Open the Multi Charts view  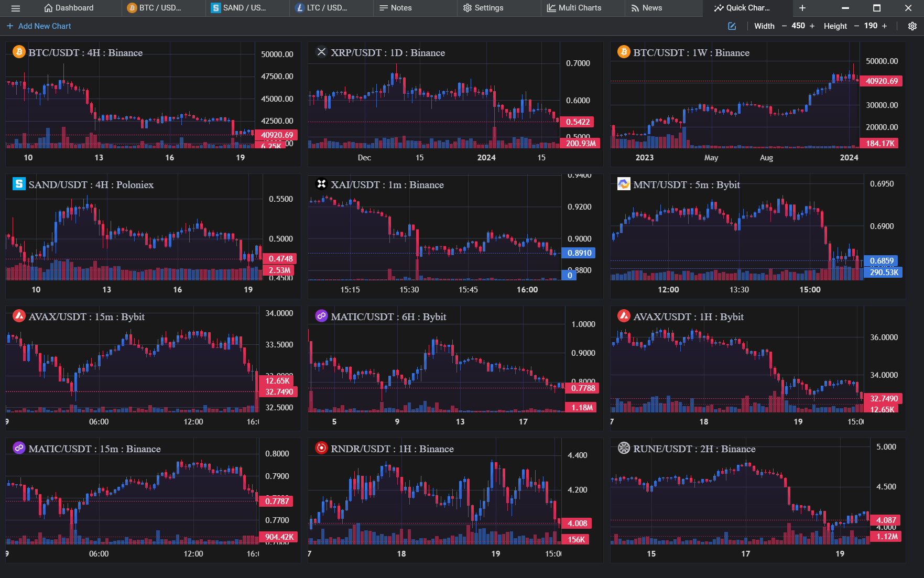[575, 8]
